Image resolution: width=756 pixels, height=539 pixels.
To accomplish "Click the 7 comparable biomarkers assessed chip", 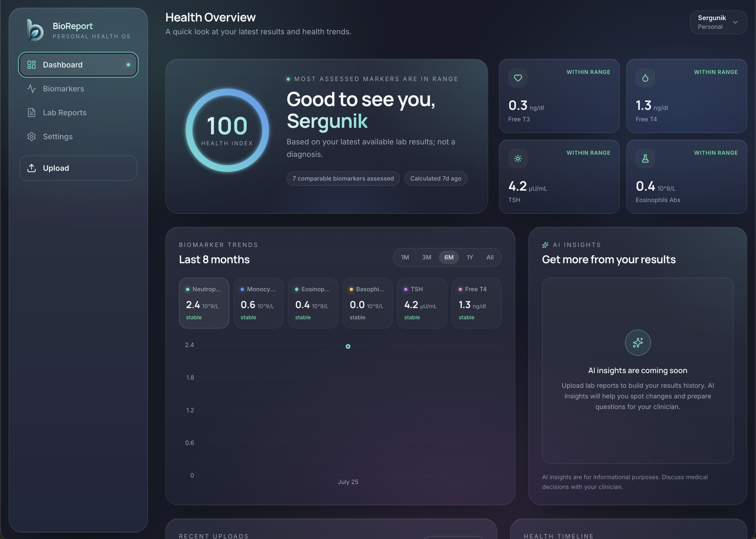I will click(x=343, y=179).
